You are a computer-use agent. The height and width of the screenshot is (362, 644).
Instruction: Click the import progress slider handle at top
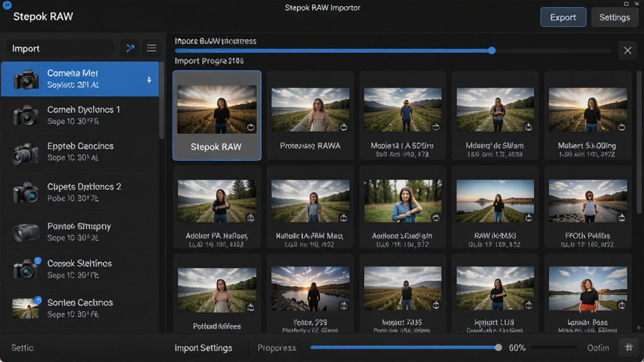[492, 50]
